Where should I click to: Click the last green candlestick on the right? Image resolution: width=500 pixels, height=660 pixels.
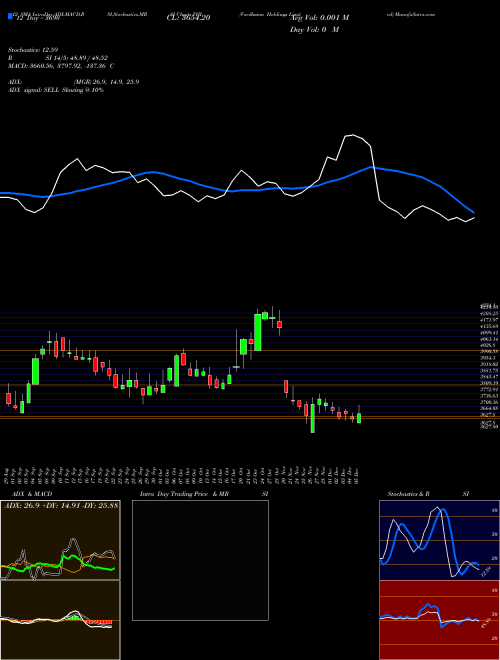point(359,418)
